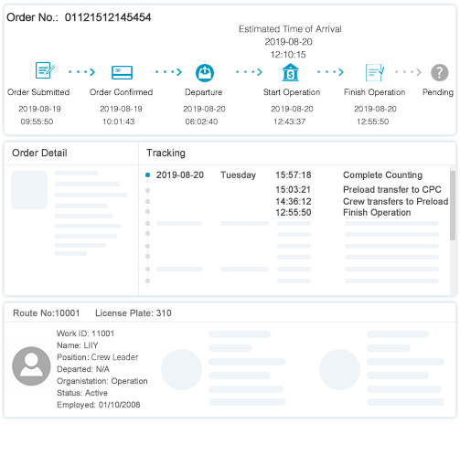The image size is (460, 476).
Task: Switch to the Tracking tab
Action: tap(166, 153)
